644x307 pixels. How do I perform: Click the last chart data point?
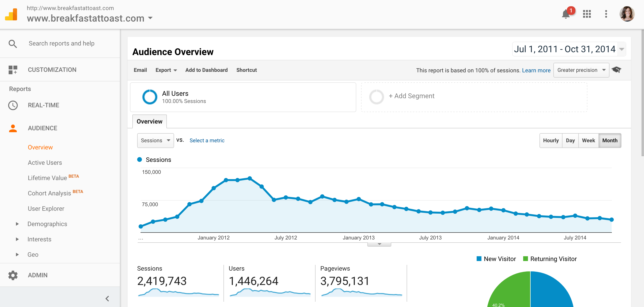click(x=611, y=220)
